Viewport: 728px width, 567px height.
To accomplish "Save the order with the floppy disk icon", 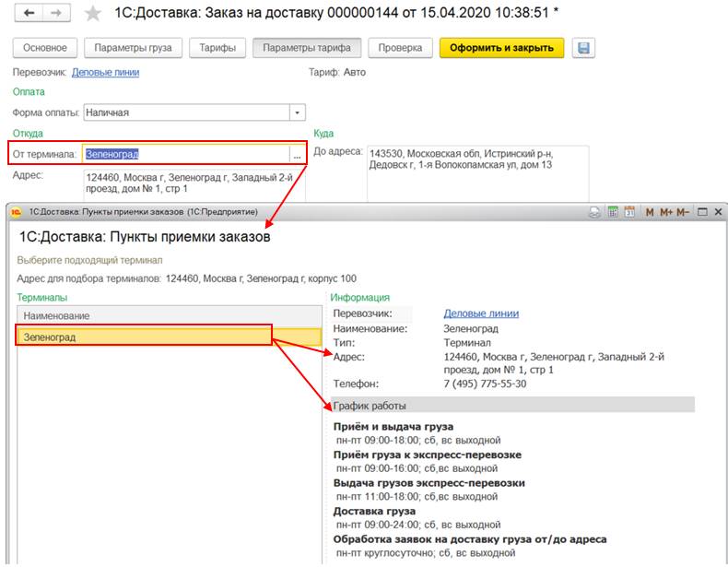I will [583, 48].
